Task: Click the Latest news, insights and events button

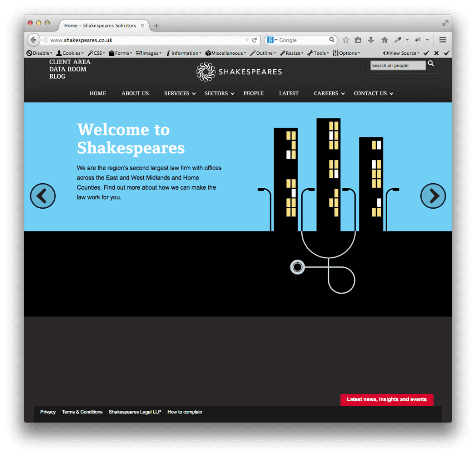Action: 387,400
